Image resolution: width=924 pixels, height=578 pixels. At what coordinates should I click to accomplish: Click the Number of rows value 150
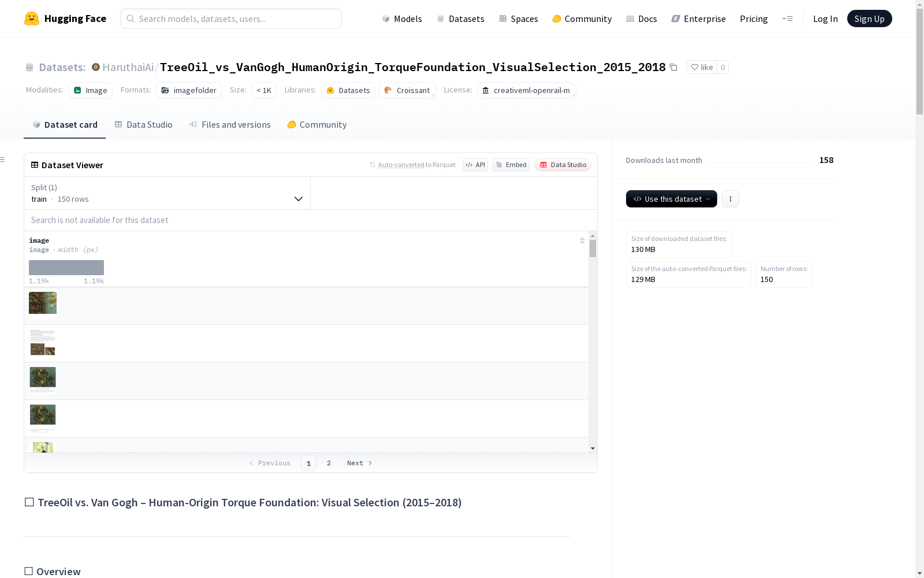767,280
